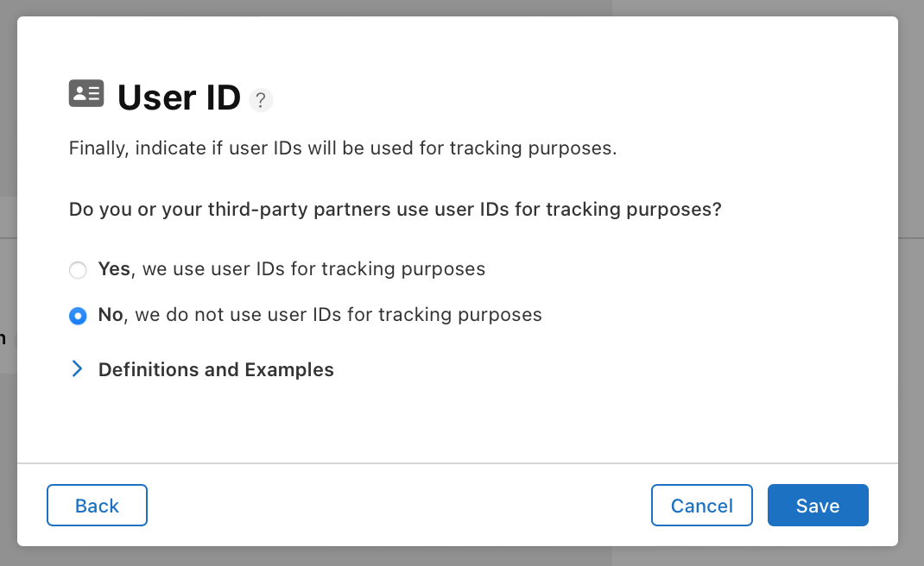Image resolution: width=924 pixels, height=566 pixels.
Task: Click the User ID heading text
Action: click(x=179, y=97)
